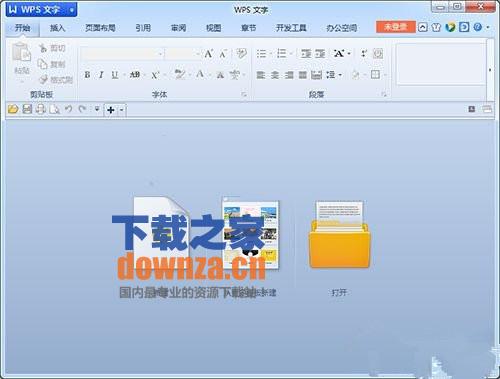Open the skin (shirt) icon

436,27
